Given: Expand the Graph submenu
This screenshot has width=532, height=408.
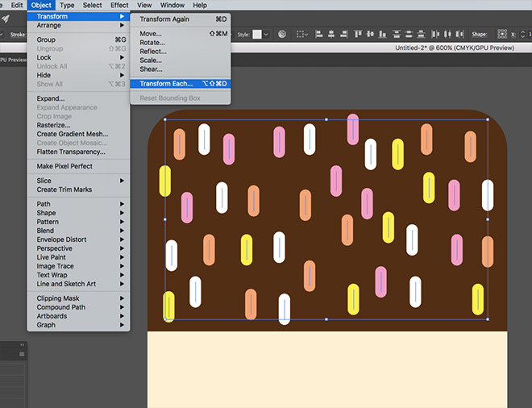Looking at the screenshot, I should click(x=78, y=325).
